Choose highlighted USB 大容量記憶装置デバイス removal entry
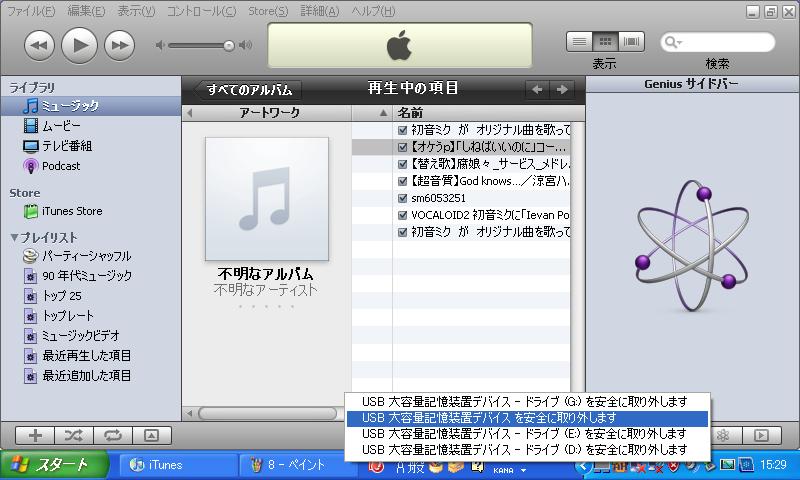Image resolution: width=800 pixels, height=480 pixels. coord(527,418)
